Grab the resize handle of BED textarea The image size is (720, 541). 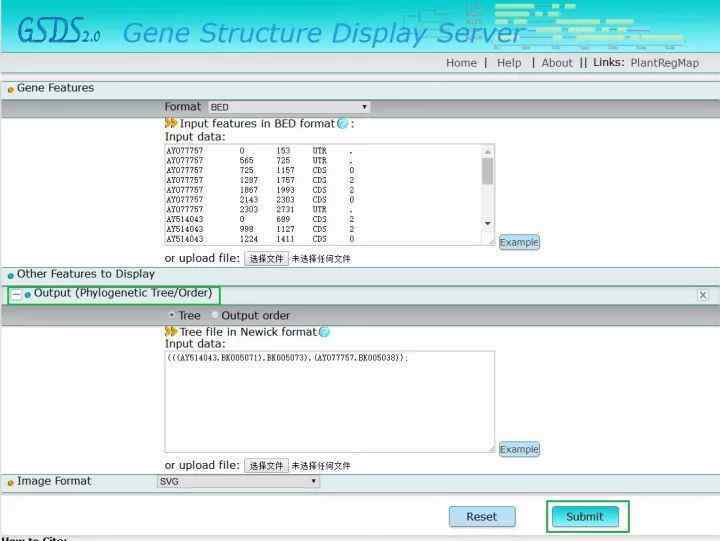(x=492, y=242)
